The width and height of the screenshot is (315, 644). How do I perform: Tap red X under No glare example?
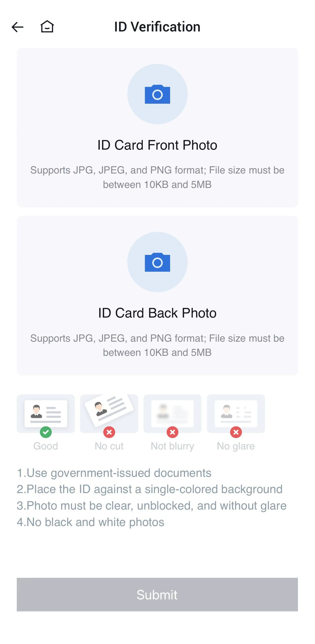pos(236,432)
